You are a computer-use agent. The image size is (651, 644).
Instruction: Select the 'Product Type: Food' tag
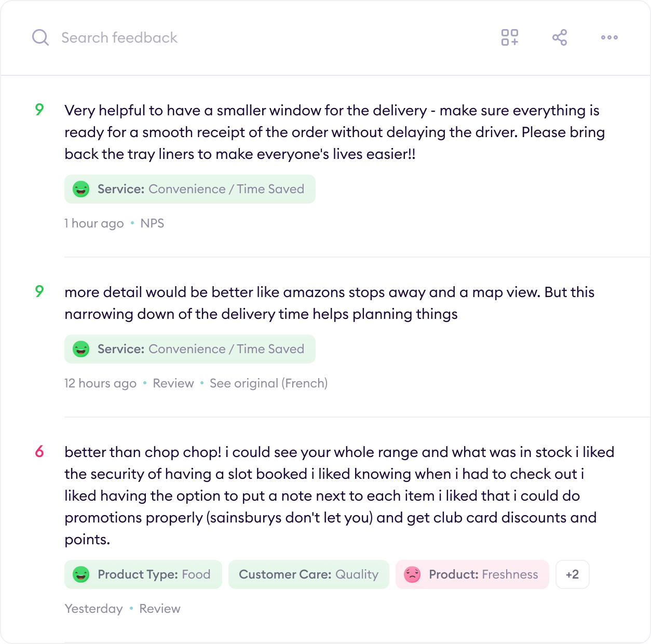[143, 574]
